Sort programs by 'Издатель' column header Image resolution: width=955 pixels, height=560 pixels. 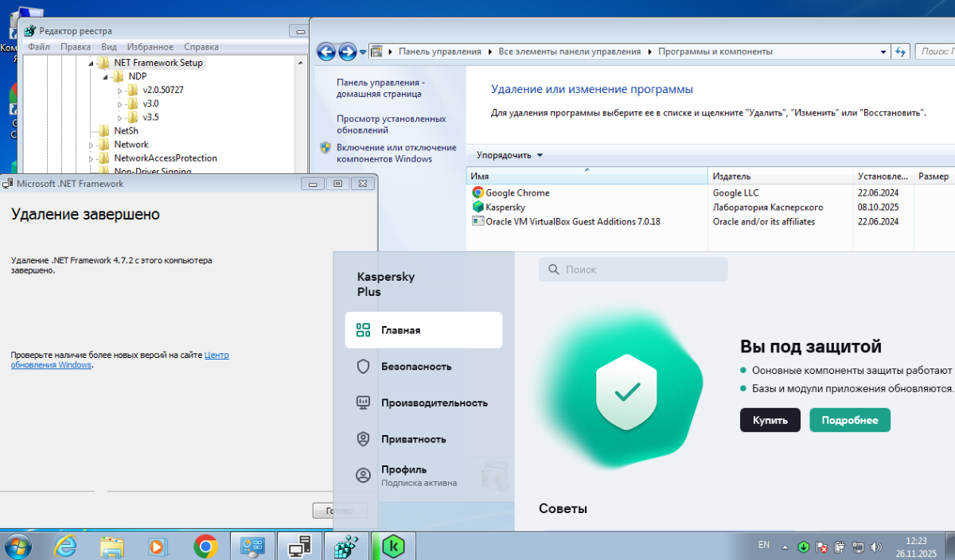[781, 177]
